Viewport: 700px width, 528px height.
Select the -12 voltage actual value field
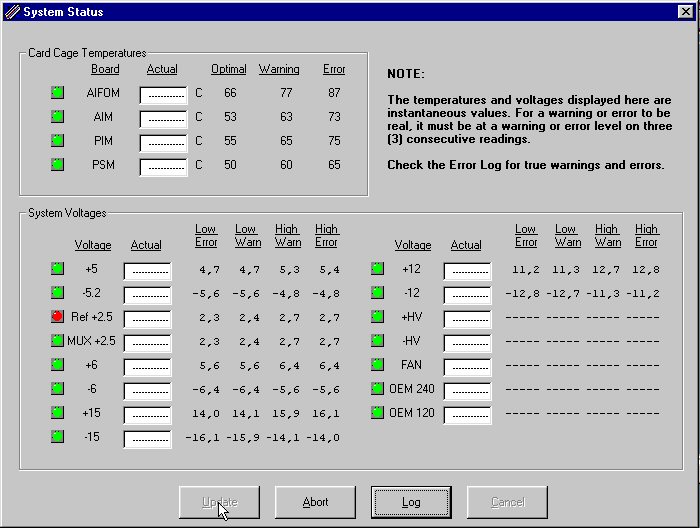click(x=467, y=294)
